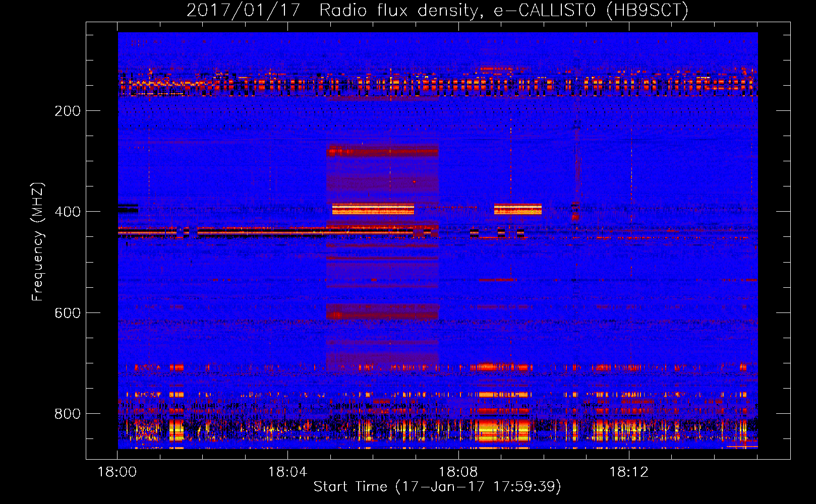Click the "800" frequency tick label
Image resolution: width=816 pixels, height=504 pixels.
tap(68, 414)
